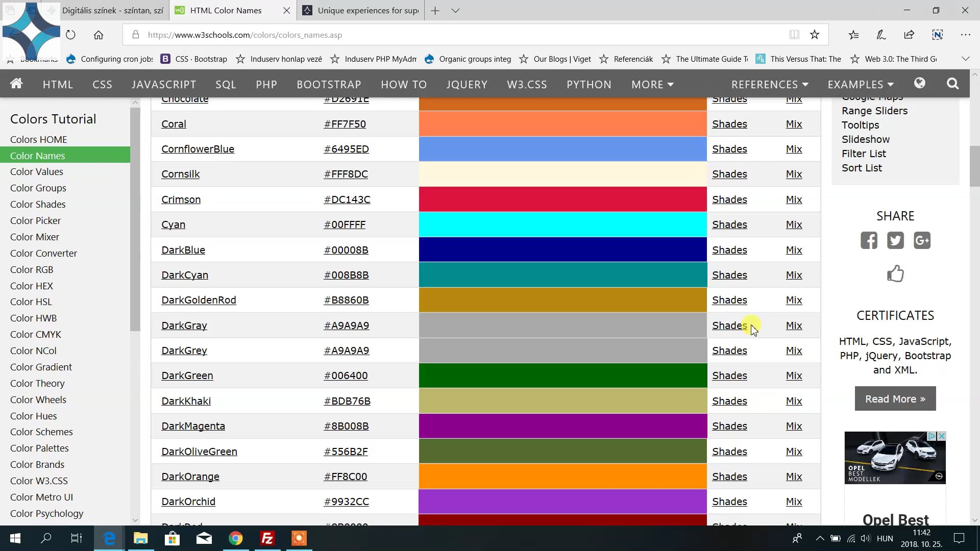This screenshot has width=980, height=551.
Task: Click the W3Schools home icon
Action: pyautogui.click(x=16, y=84)
